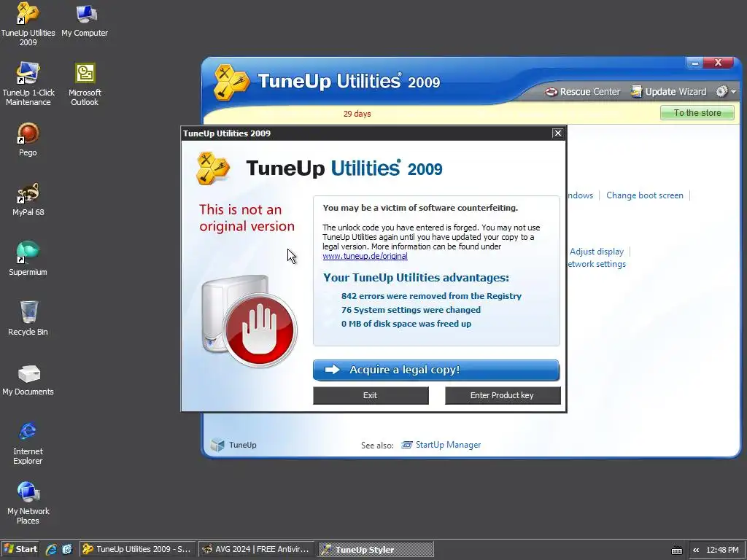This screenshot has width=747, height=560.
Task: Click partially hidden Windows link
Action: [x=580, y=195]
